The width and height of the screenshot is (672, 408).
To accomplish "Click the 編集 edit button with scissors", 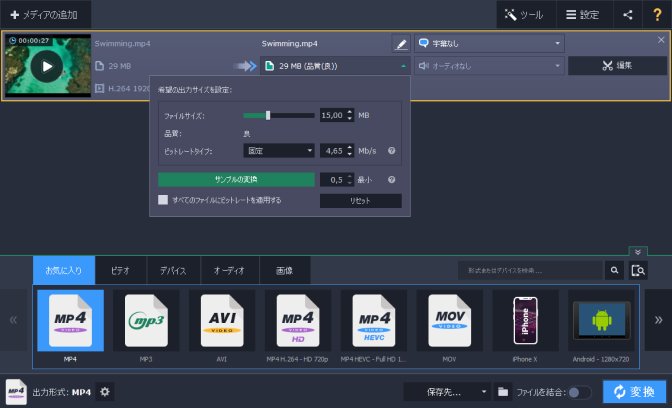I will pyautogui.click(x=617, y=66).
